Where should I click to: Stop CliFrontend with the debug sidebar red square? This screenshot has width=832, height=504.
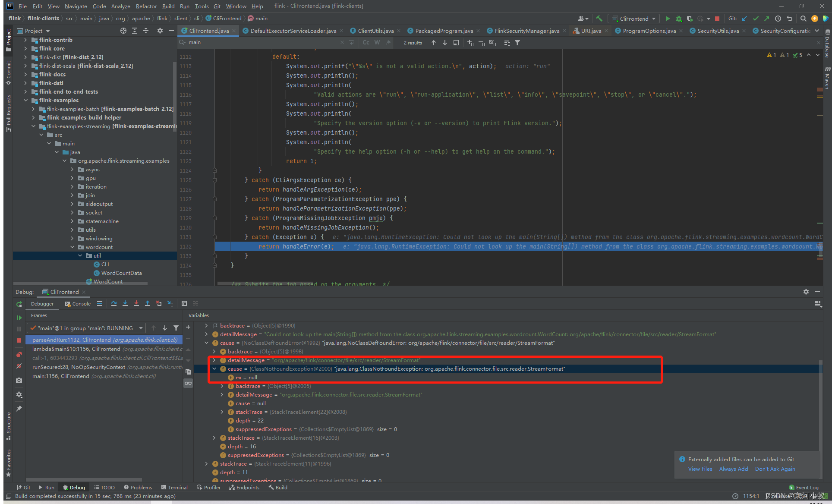(19, 340)
